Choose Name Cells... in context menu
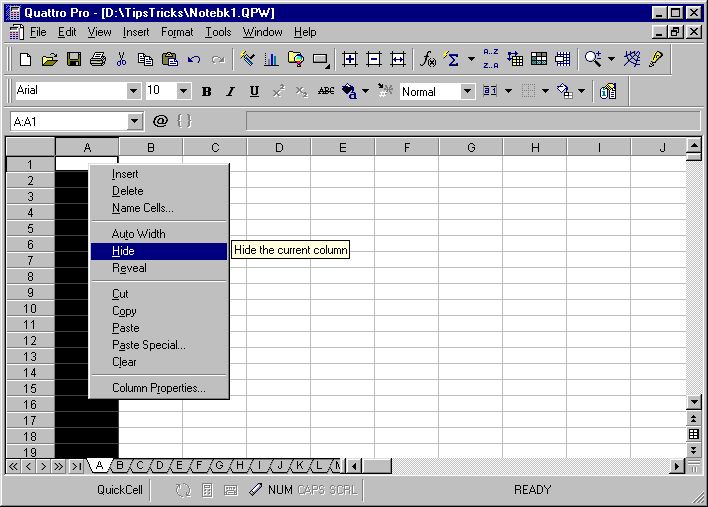The height and width of the screenshot is (507, 708). coord(159,208)
